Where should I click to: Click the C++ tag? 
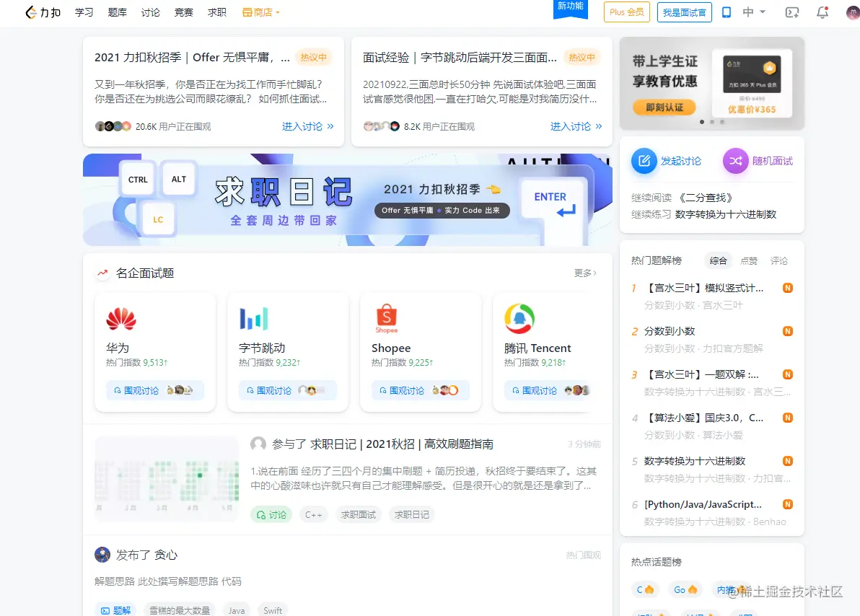[x=313, y=514]
